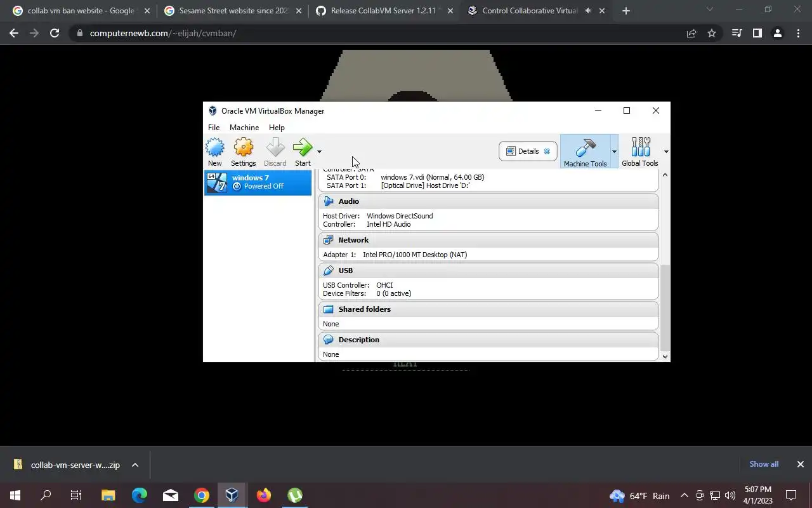Expand download item options chevron
The image size is (812, 508).
click(x=135, y=465)
